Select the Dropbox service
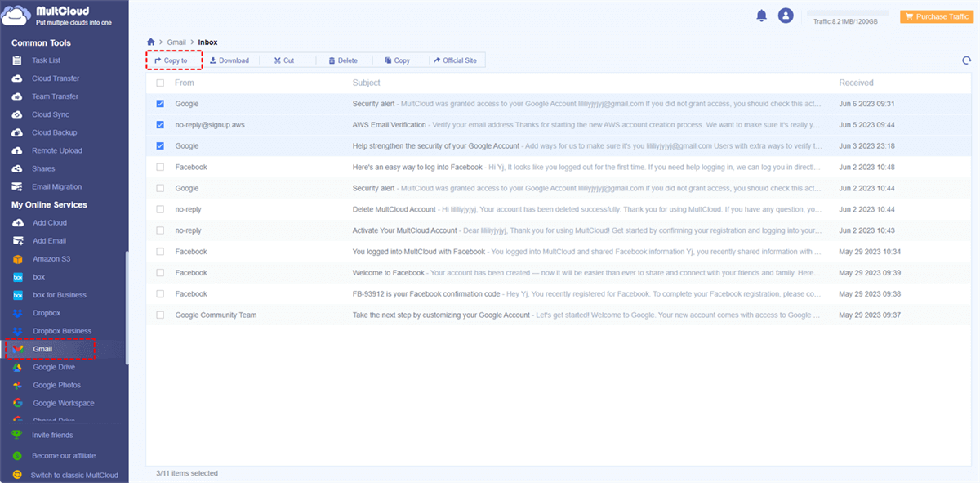The image size is (980, 483). click(46, 313)
